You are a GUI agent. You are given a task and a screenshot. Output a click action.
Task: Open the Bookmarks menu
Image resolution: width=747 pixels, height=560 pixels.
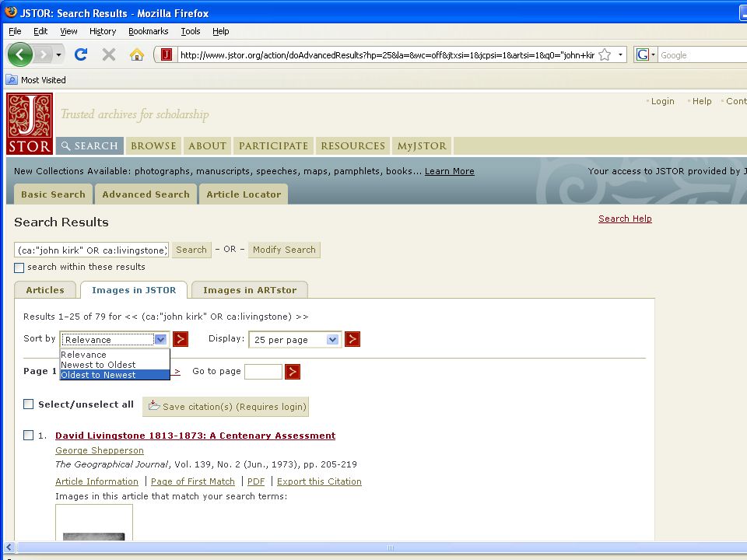[x=148, y=31]
